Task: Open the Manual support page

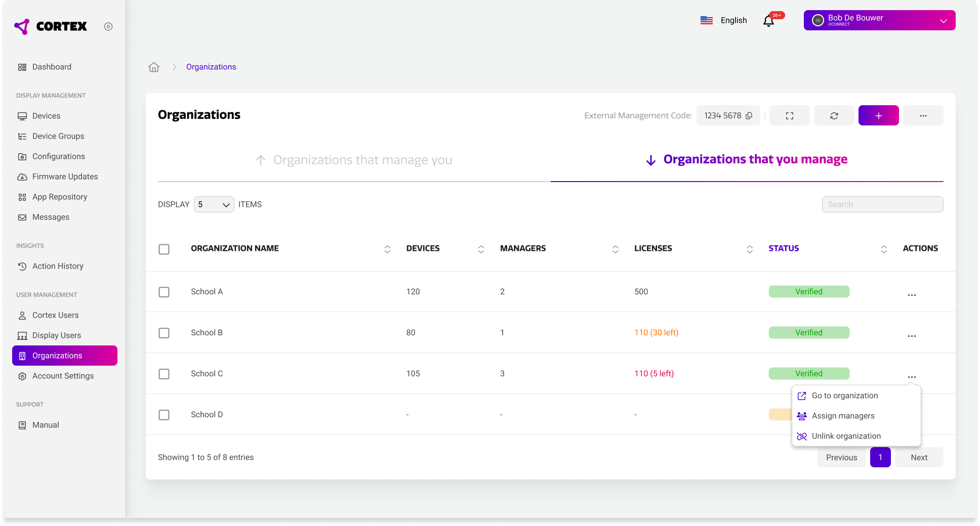Action: point(46,425)
